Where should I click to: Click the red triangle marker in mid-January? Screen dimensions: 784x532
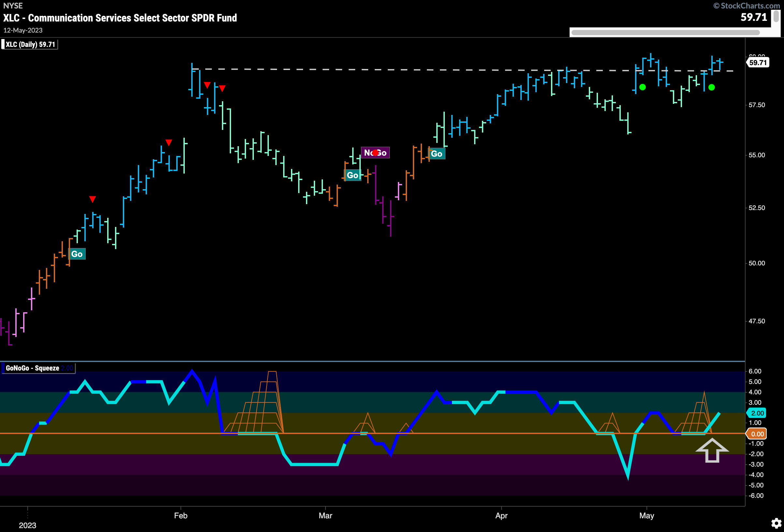pyautogui.click(x=93, y=199)
